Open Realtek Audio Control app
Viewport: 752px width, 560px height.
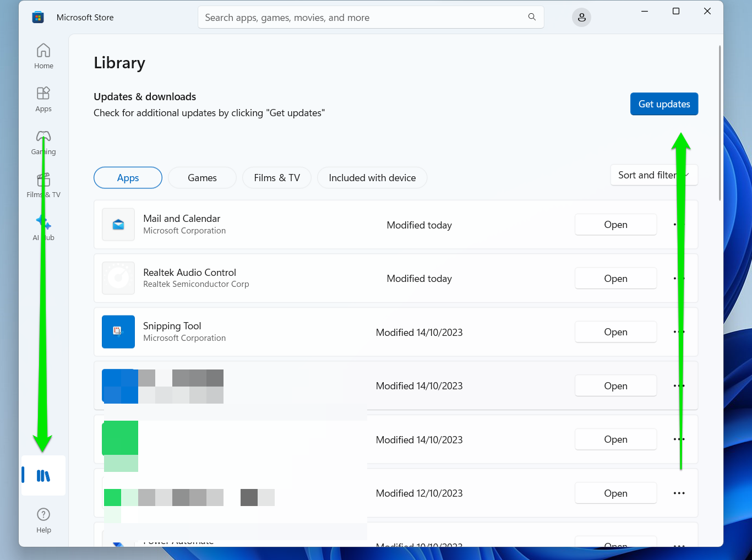coord(615,279)
